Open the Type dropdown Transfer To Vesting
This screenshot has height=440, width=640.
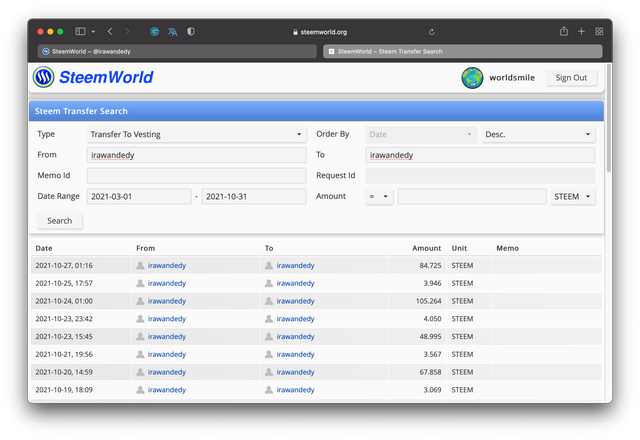coord(196,134)
